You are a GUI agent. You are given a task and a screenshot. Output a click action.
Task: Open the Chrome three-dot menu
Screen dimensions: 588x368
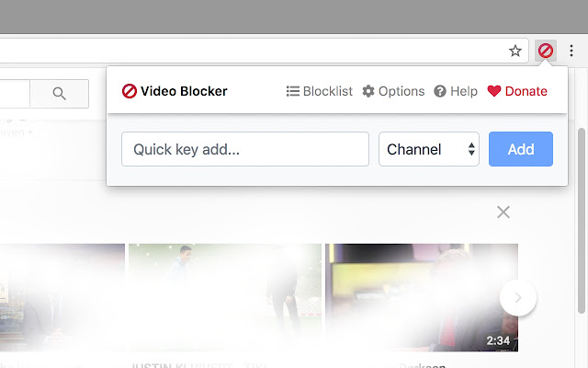571,51
